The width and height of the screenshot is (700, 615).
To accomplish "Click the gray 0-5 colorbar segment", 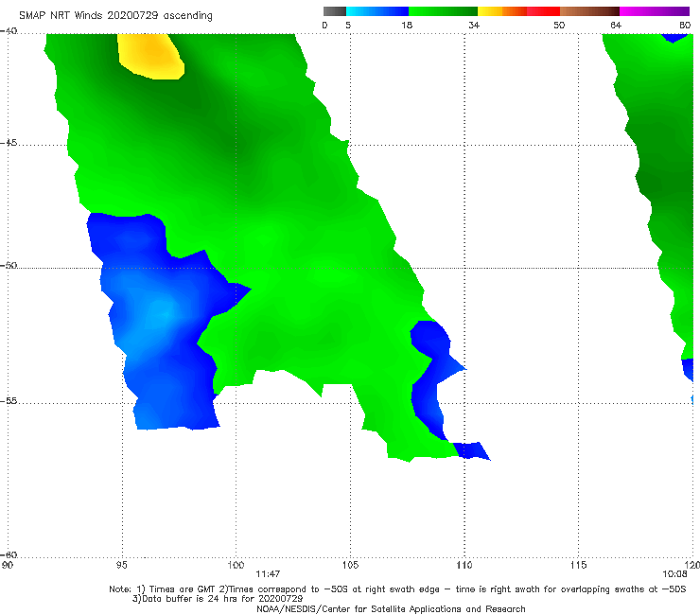I will point(335,11).
